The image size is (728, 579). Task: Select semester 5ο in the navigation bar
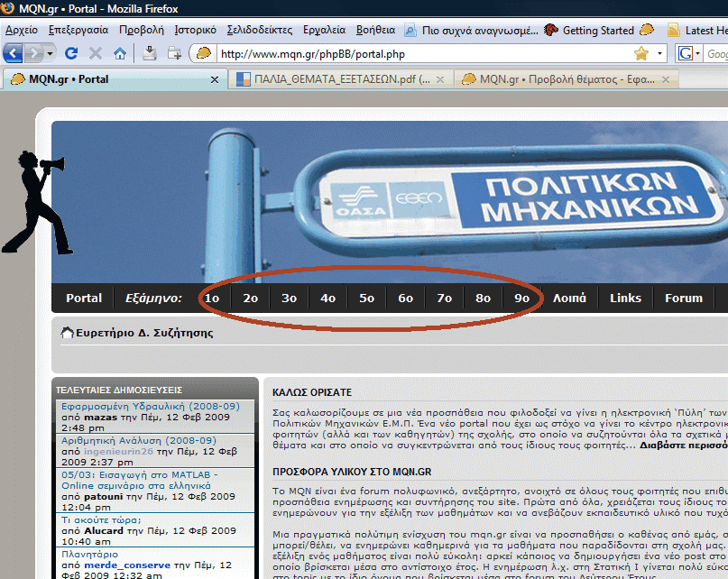pos(366,299)
